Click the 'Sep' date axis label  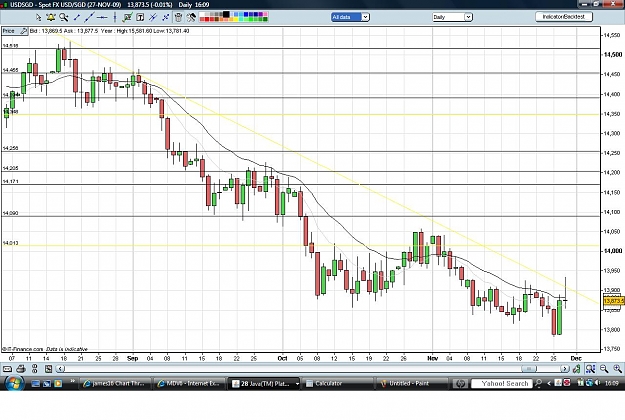coord(132,358)
